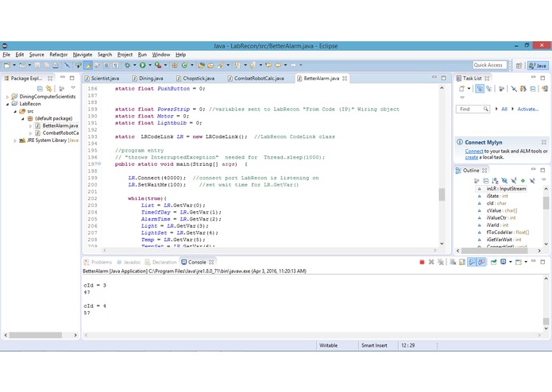The image size is (552, 392).
Task: Expand the DiningComputerScientists project
Action: pos(7,97)
